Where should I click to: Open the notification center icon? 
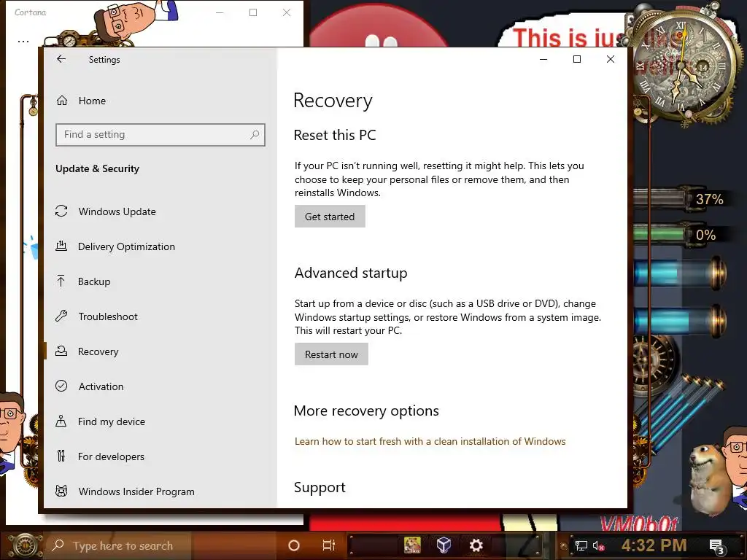point(716,546)
